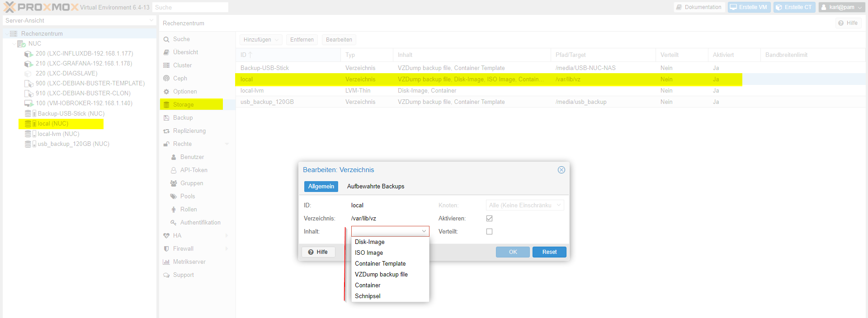The height and width of the screenshot is (318, 868).
Task: Select Container Template option
Action: coord(390,264)
